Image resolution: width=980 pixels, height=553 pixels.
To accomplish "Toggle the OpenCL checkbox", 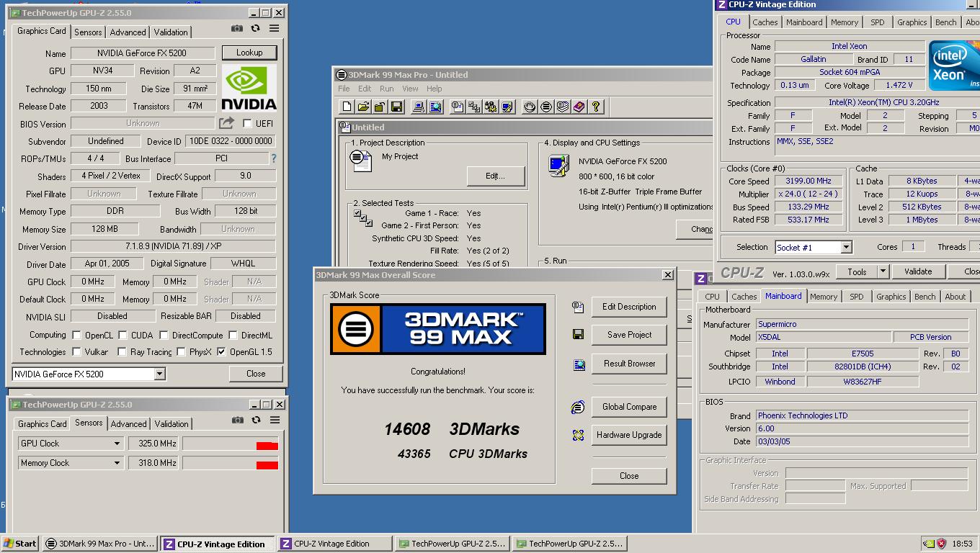I will pos(76,335).
